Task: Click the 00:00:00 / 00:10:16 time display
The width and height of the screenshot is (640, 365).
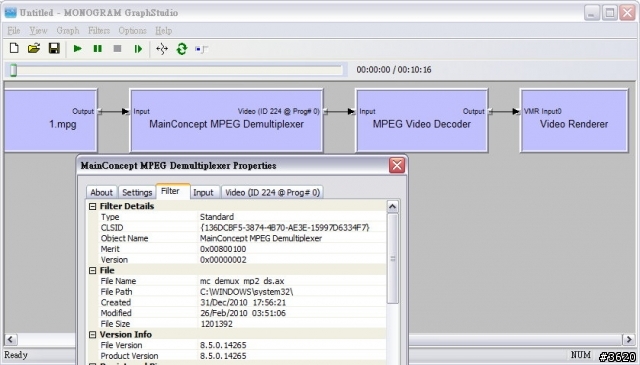Action: point(394,70)
